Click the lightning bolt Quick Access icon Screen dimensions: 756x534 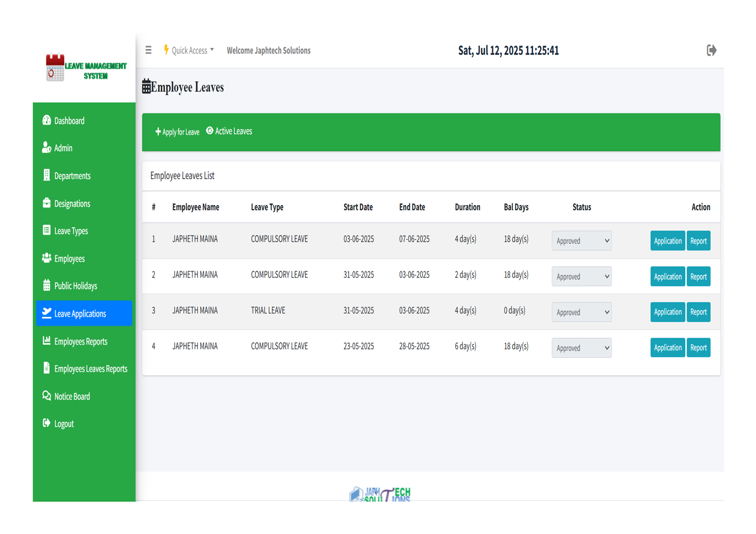point(166,50)
